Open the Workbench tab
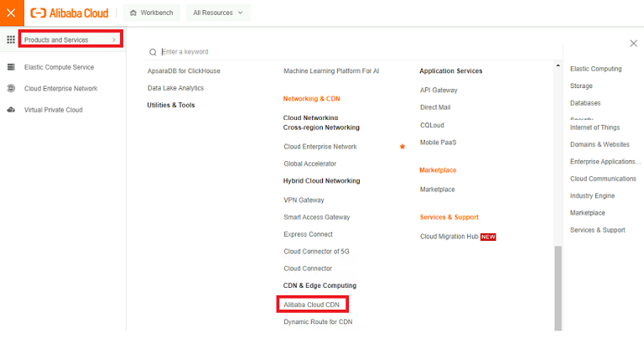 tap(150, 13)
